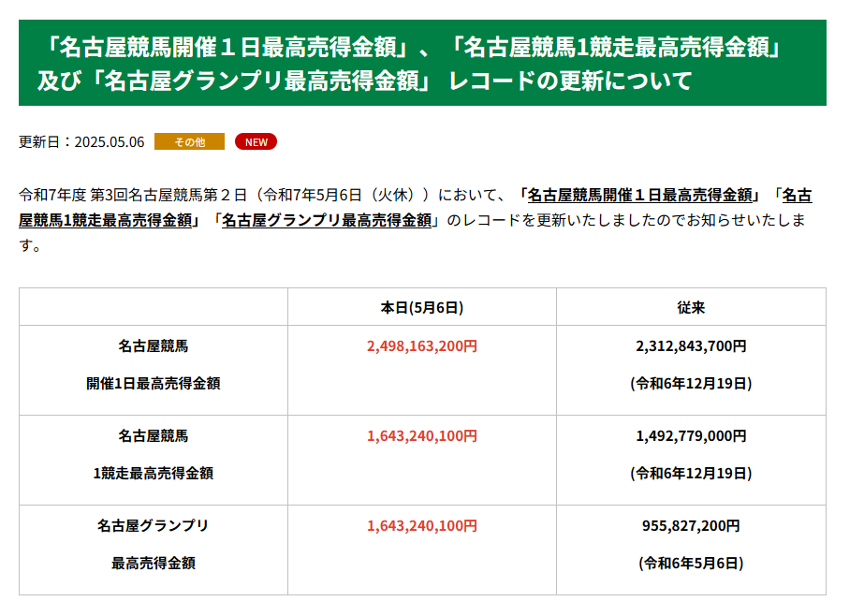This screenshot has width=864, height=616.
Task: Open underlined 名古屋グランプリ最高売得金額 text in paragraph
Action: [327, 221]
